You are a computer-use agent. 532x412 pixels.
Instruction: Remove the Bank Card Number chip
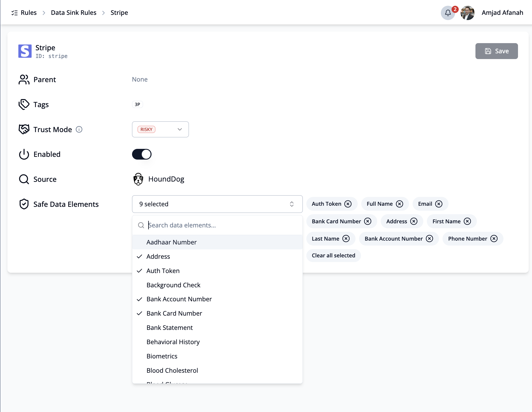tap(368, 221)
